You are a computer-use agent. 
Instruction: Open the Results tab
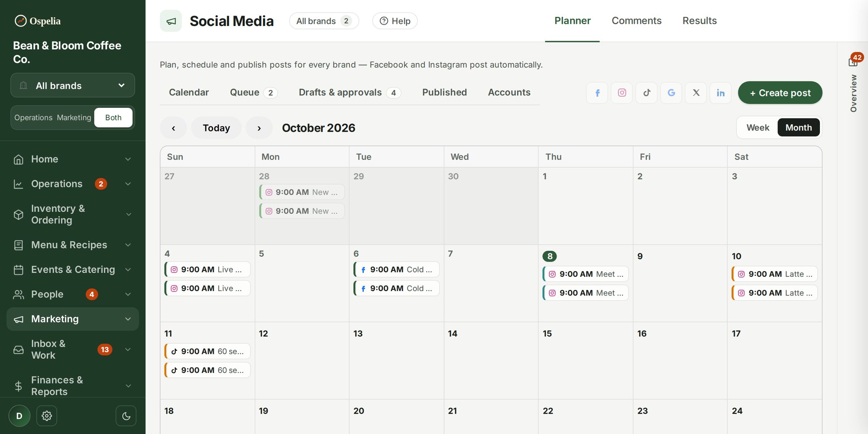(x=700, y=21)
